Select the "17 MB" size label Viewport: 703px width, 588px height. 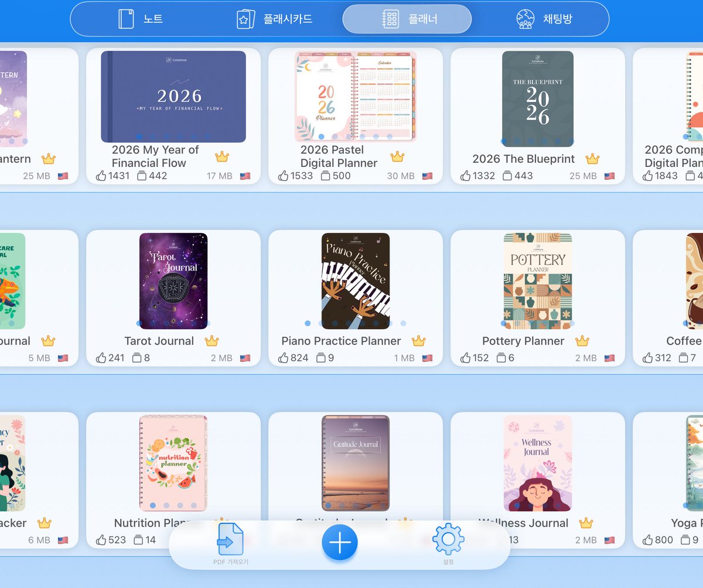[x=220, y=176]
